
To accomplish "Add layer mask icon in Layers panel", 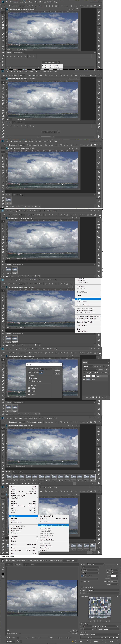I will tap(93, 397).
